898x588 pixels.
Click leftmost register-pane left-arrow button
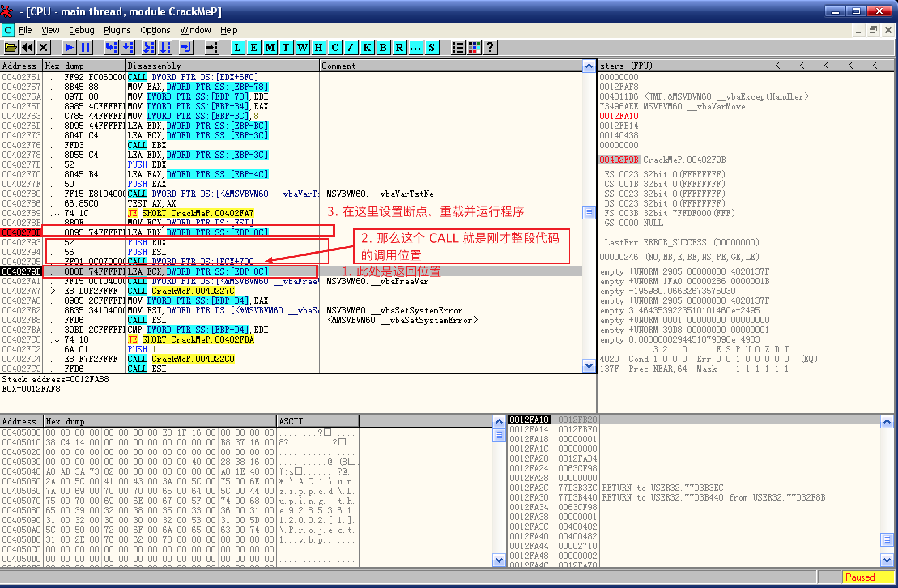778,66
